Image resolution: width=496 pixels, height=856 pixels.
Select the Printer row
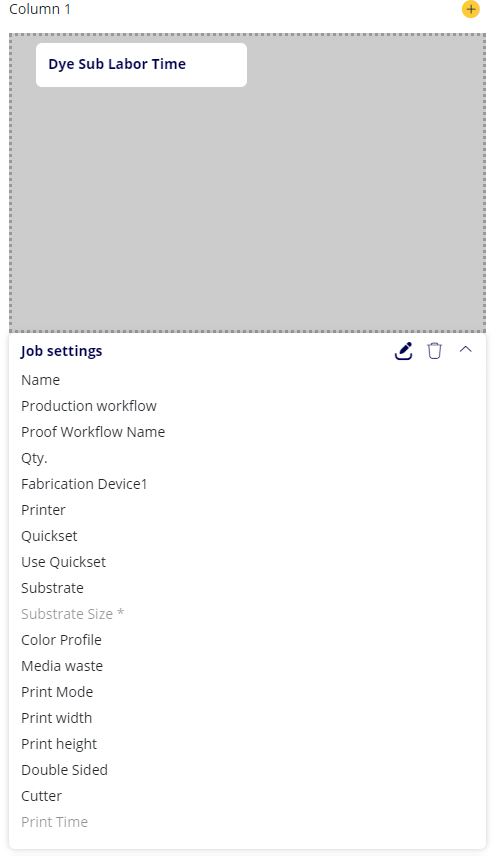tap(43, 510)
